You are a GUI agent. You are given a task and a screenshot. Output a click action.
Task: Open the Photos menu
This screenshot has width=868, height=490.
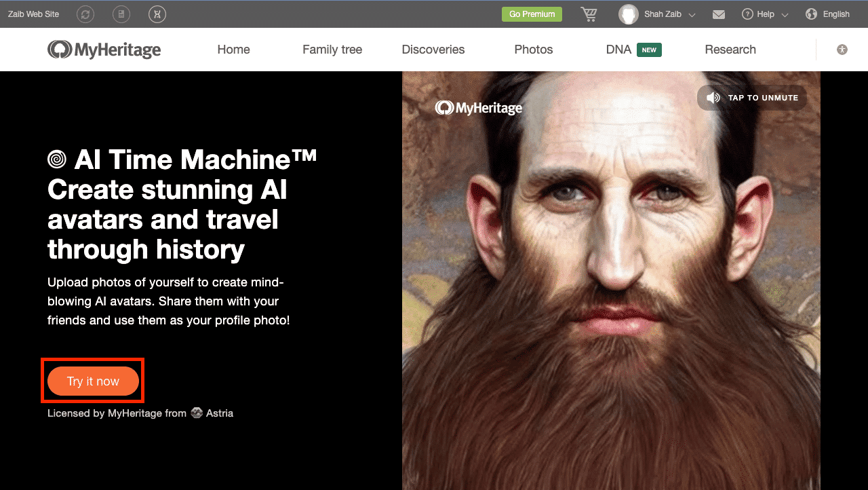[x=534, y=50]
